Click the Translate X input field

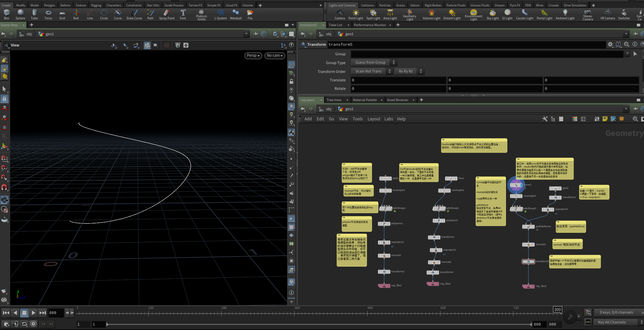tap(398, 80)
